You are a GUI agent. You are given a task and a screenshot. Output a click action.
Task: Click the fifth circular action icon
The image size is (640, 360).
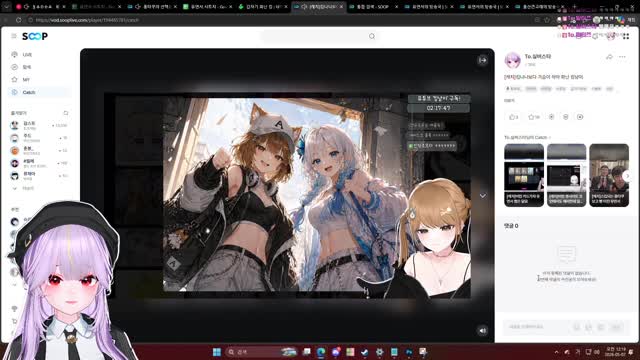[x=580, y=117]
